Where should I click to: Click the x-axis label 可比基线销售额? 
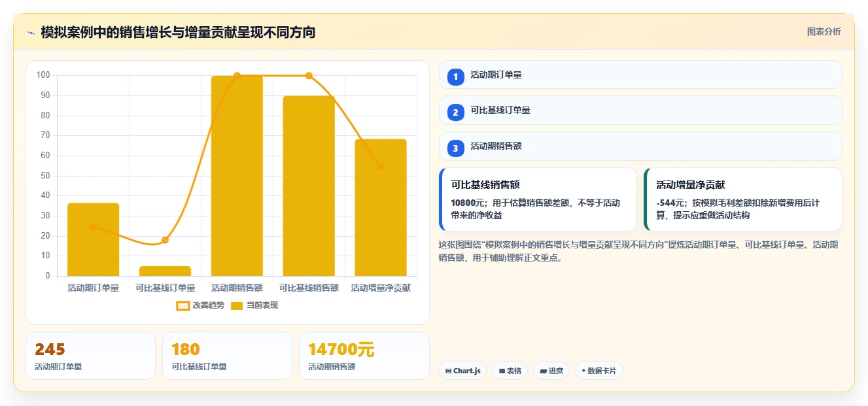309,288
